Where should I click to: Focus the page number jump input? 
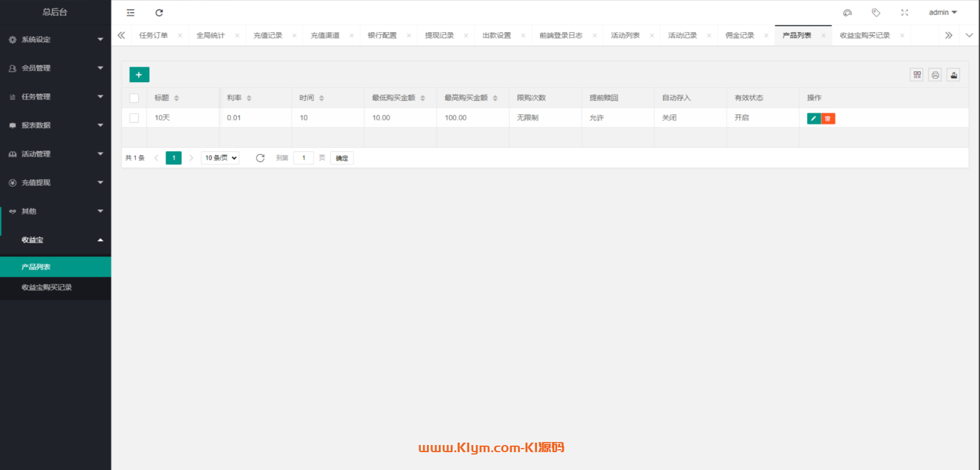[303, 158]
